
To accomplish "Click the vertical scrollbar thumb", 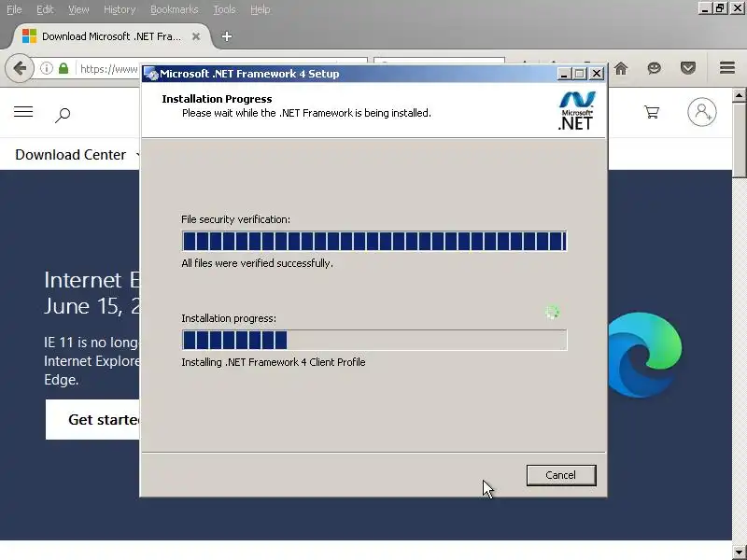I will [739, 141].
